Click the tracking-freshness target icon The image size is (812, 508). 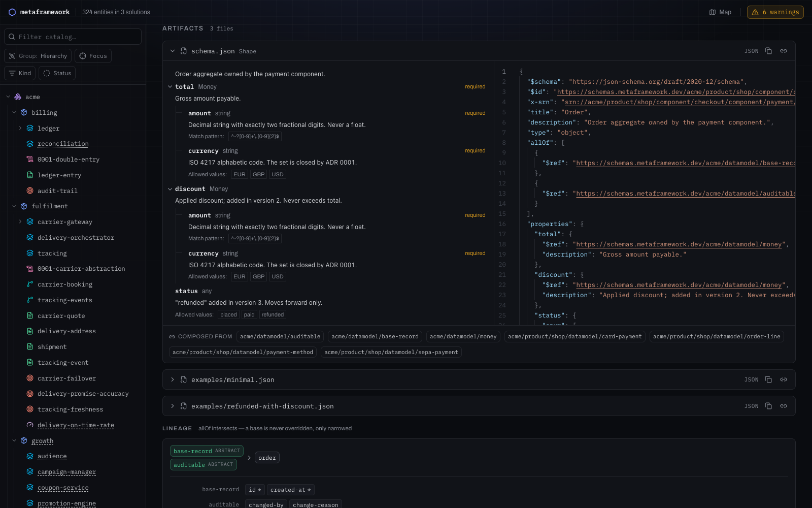(x=30, y=409)
